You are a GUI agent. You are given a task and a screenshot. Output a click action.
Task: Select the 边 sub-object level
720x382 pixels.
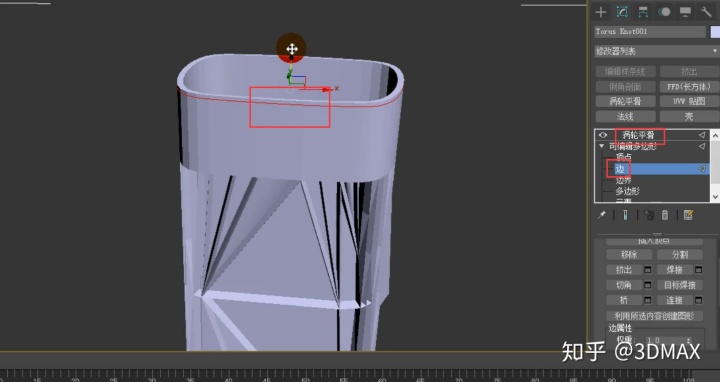click(x=620, y=169)
